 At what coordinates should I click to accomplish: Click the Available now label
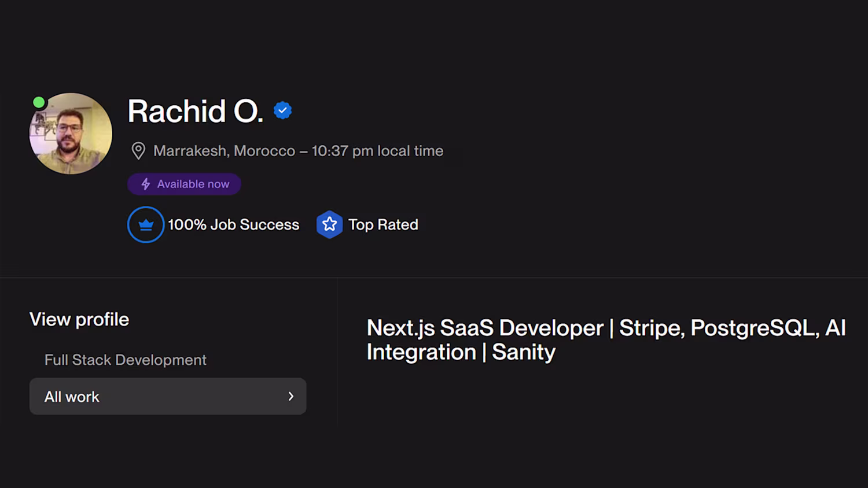193,184
